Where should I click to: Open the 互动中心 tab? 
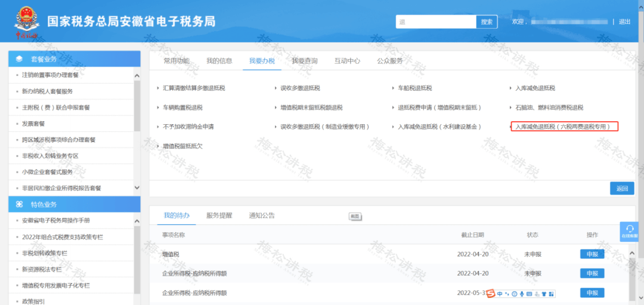coord(347,61)
